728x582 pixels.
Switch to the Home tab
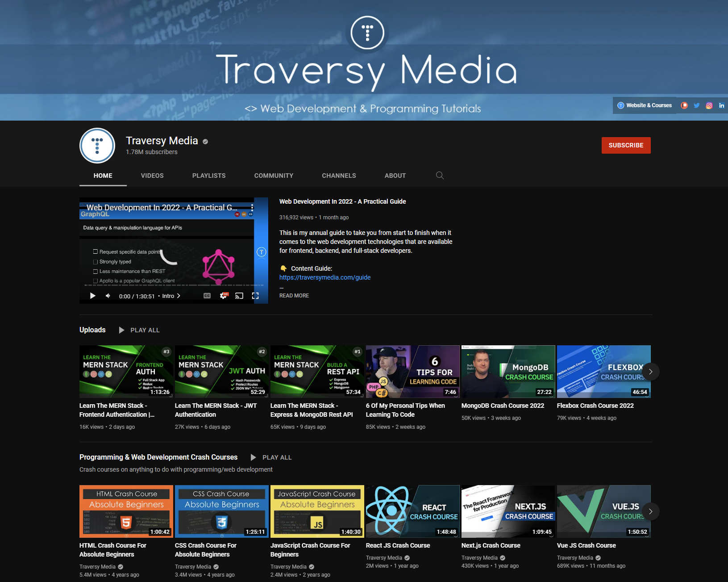coord(103,176)
